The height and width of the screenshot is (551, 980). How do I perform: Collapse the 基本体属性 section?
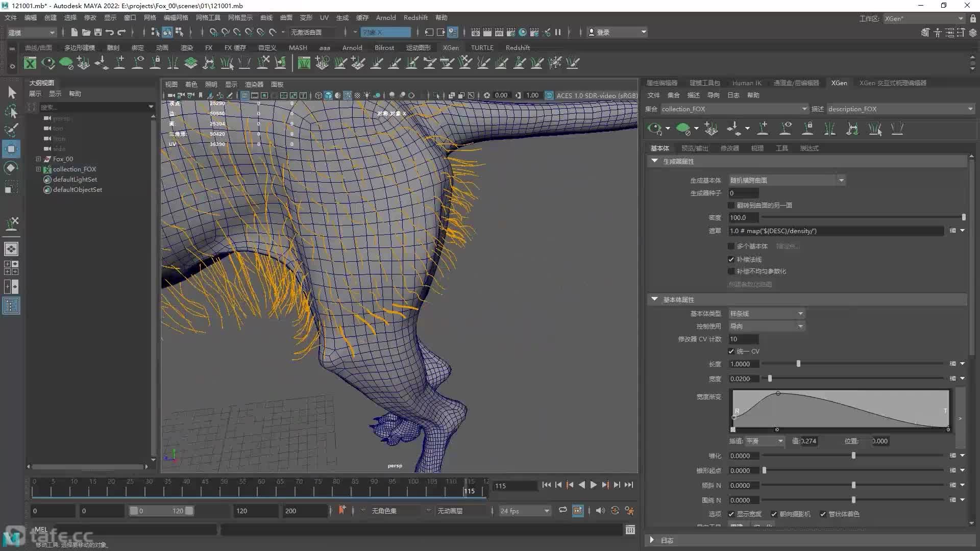click(654, 299)
